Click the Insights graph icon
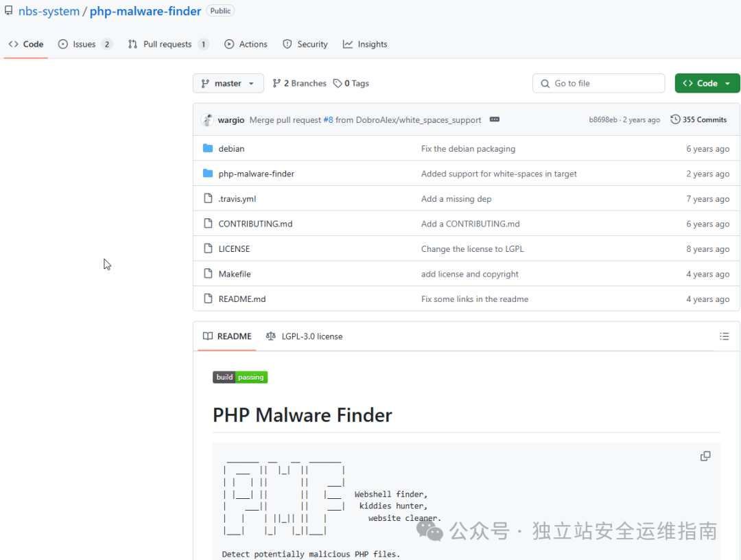This screenshot has width=741, height=560. coord(348,44)
